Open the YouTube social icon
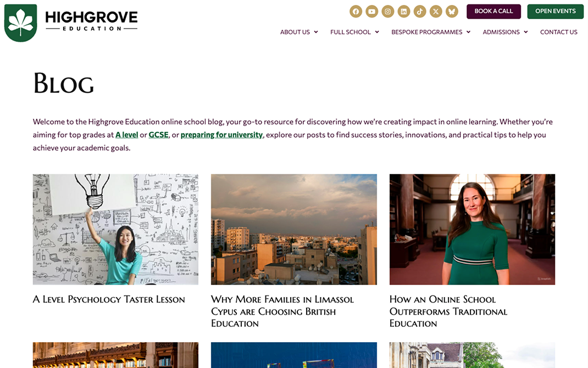 371,11
